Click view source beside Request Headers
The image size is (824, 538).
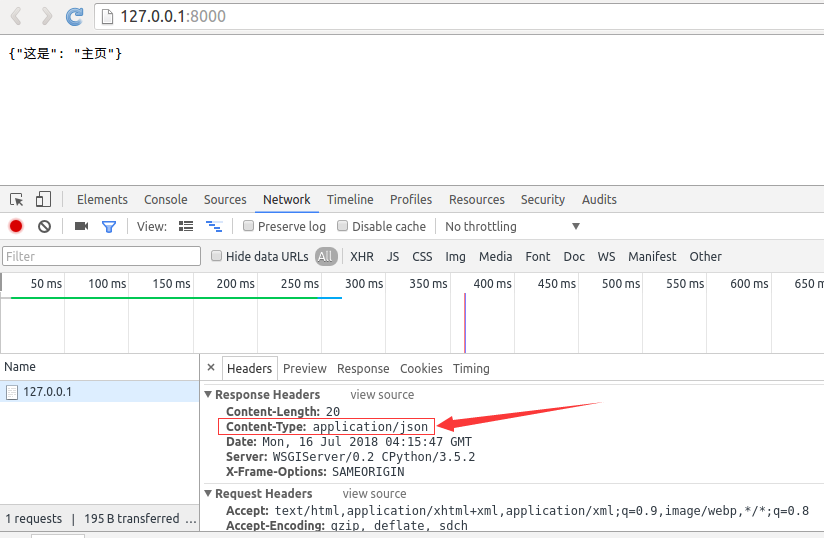(x=374, y=494)
